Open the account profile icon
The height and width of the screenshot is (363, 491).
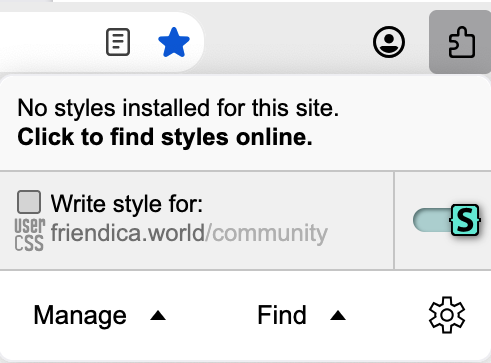[x=389, y=42]
